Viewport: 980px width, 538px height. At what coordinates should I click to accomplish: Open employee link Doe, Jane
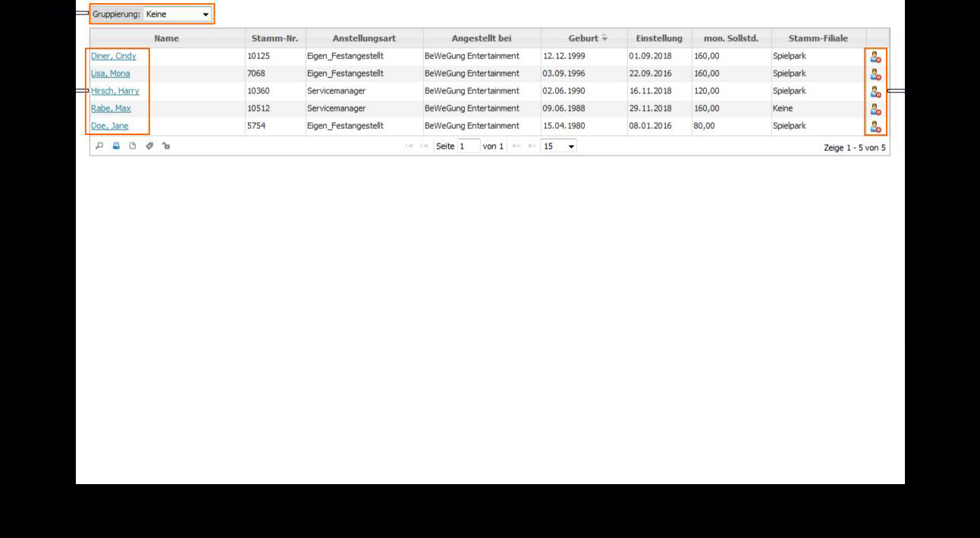[x=110, y=126]
